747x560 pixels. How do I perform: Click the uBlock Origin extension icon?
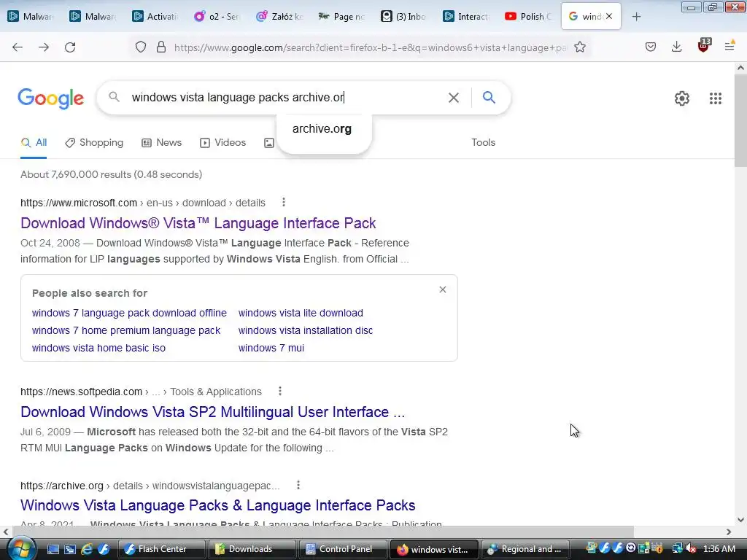[x=704, y=46]
